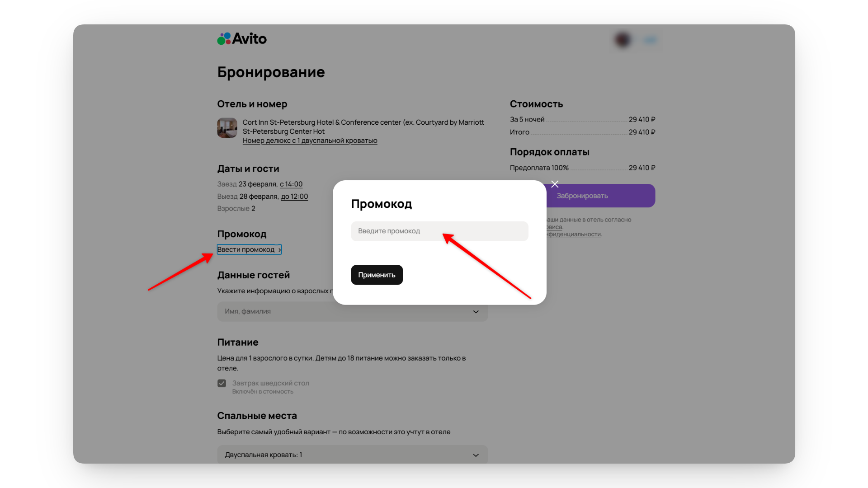Change check-in time via с 14:00 link
The image size is (868, 488).
pyautogui.click(x=290, y=184)
